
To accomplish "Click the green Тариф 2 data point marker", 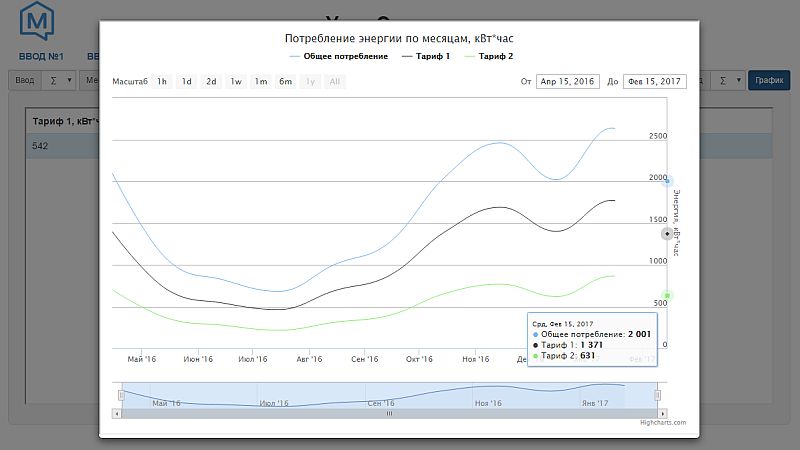I will 668,295.
